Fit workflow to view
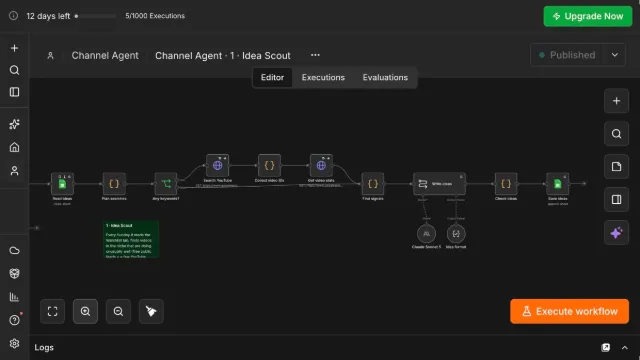Screen dimensions: 640x360 pyautogui.click(x=53, y=311)
